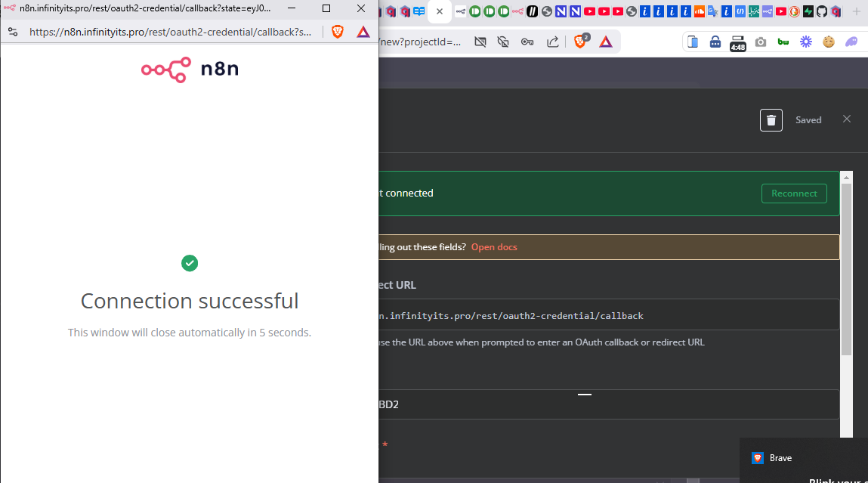
Task: Click the Reconnect button in the credential panel
Action: (x=793, y=194)
